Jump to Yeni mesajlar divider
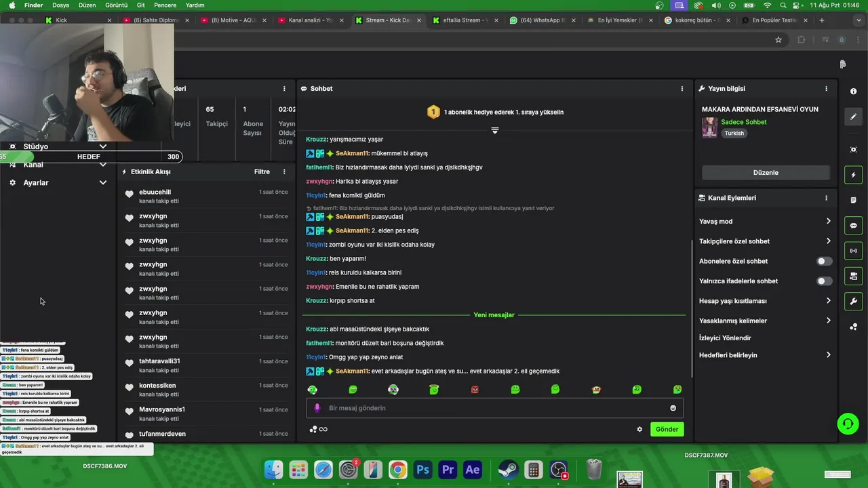Viewport: 868px width, 488px height. 494,315
